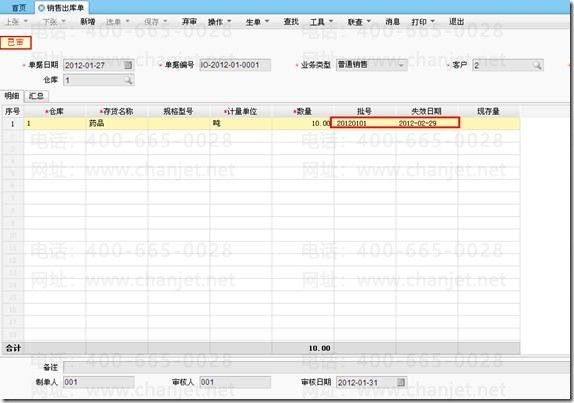Click the 新增 toolbar button
574x403 pixels.
pyautogui.click(x=87, y=22)
